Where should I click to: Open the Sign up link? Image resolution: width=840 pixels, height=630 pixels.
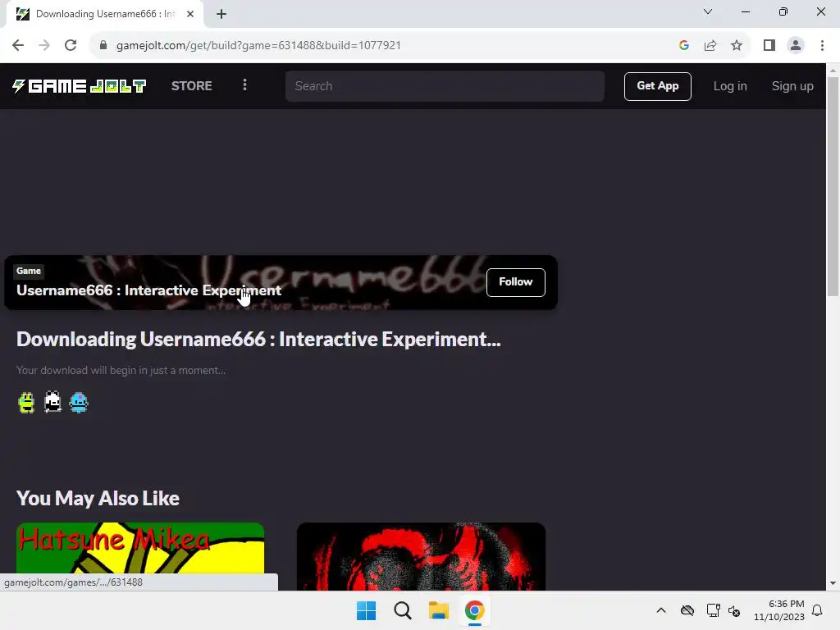point(792,86)
